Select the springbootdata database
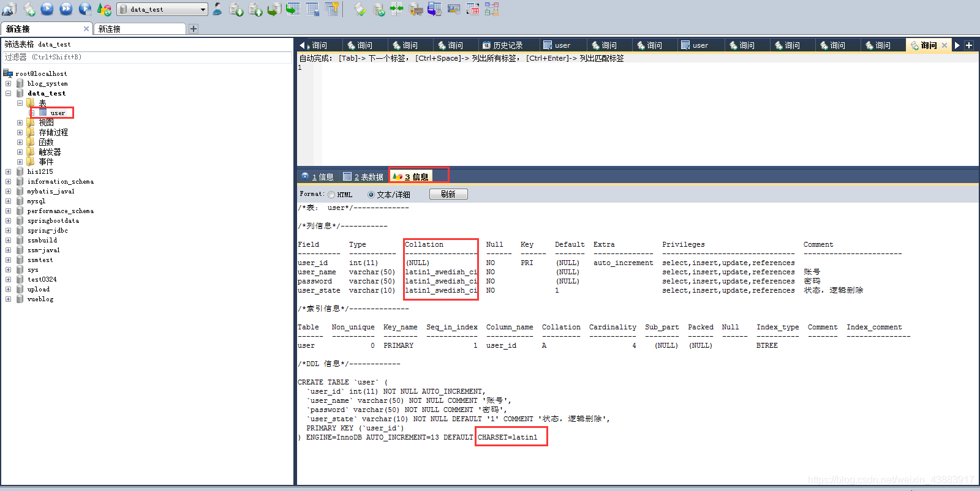Viewport: 980px width, 491px height. (53, 220)
